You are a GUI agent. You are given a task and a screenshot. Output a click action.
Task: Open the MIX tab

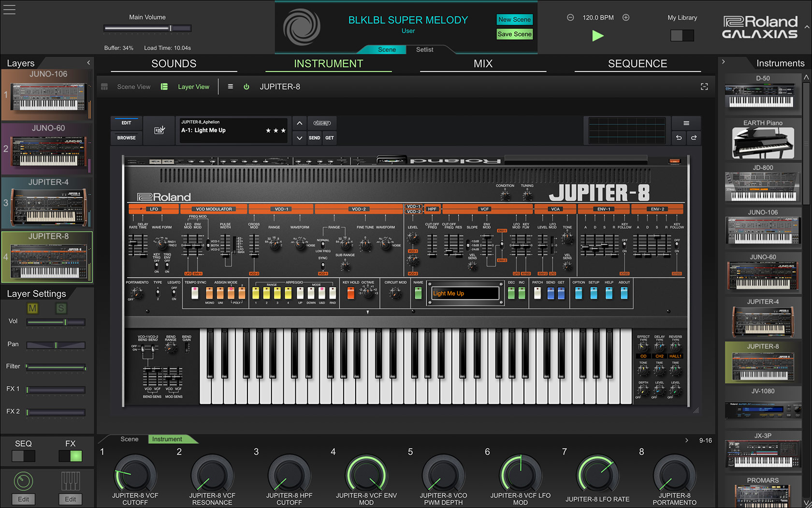coord(483,64)
